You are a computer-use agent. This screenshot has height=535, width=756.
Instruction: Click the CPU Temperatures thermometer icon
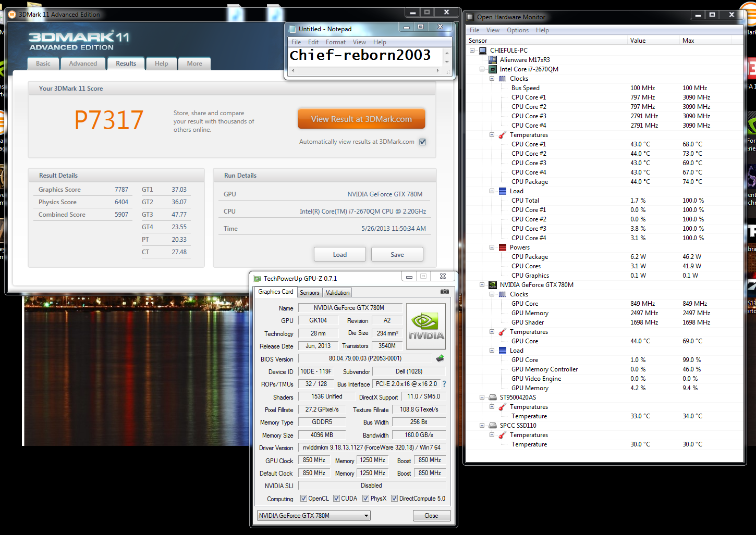tap(503, 135)
